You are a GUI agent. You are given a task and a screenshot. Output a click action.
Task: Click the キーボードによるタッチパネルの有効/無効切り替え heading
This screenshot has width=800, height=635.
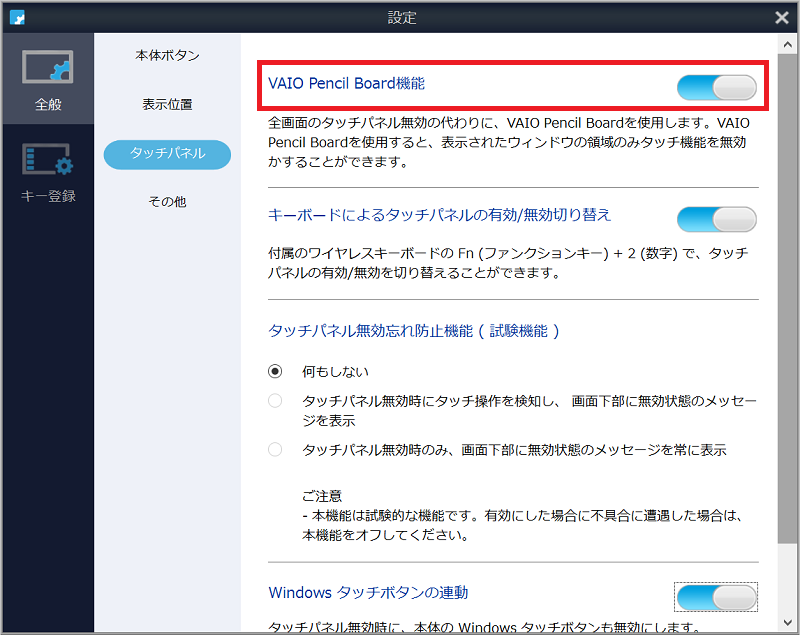click(x=439, y=215)
